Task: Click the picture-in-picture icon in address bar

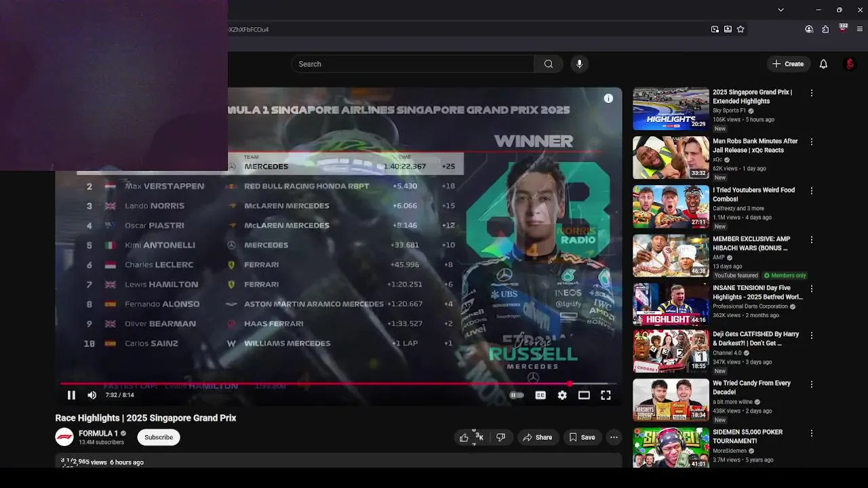Action: [x=715, y=29]
